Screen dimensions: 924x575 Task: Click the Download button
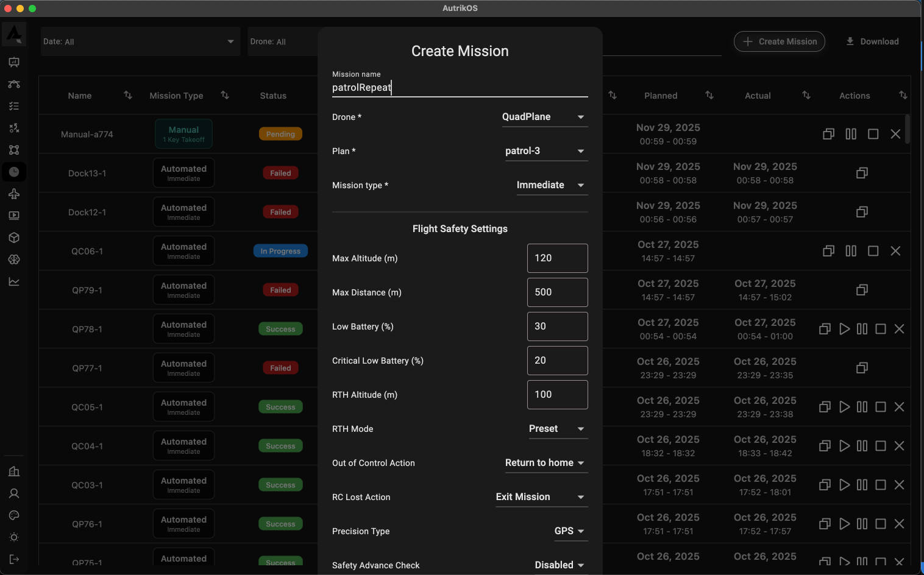(872, 41)
